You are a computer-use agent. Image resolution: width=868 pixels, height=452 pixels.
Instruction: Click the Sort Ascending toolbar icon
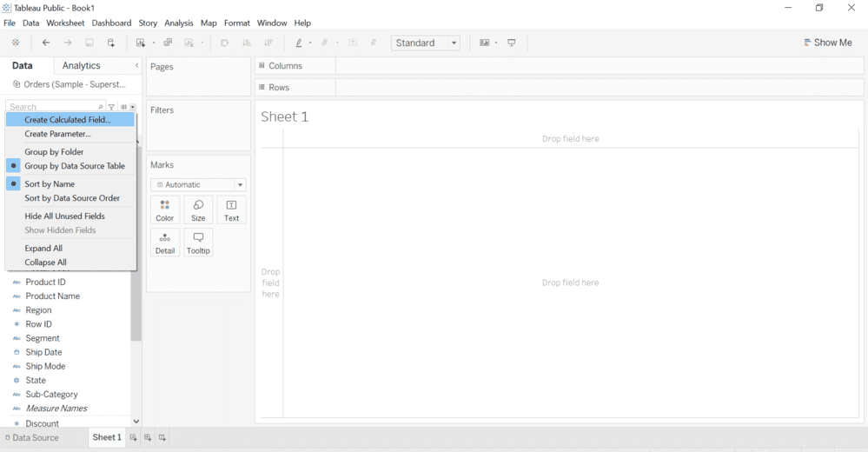[247, 43]
